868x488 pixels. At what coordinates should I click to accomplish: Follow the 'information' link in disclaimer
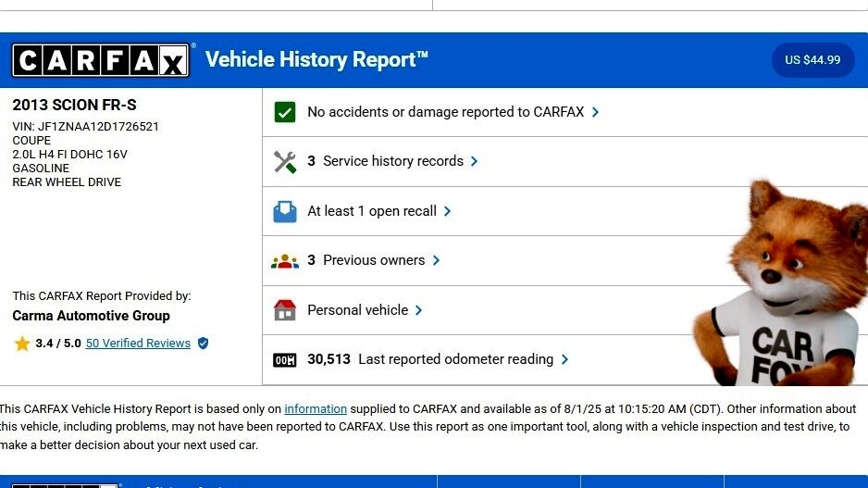pyautogui.click(x=316, y=409)
